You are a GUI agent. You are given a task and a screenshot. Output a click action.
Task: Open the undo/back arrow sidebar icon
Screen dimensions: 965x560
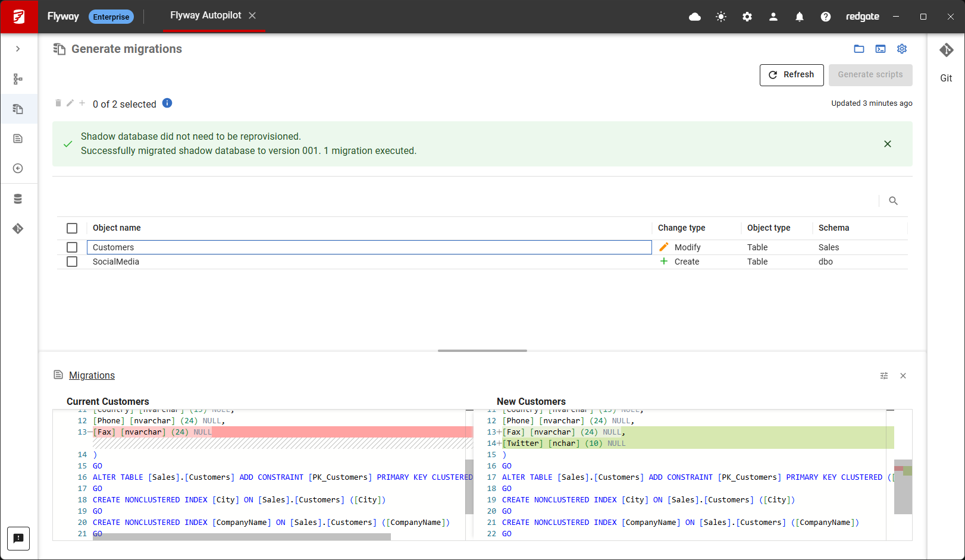tap(18, 168)
